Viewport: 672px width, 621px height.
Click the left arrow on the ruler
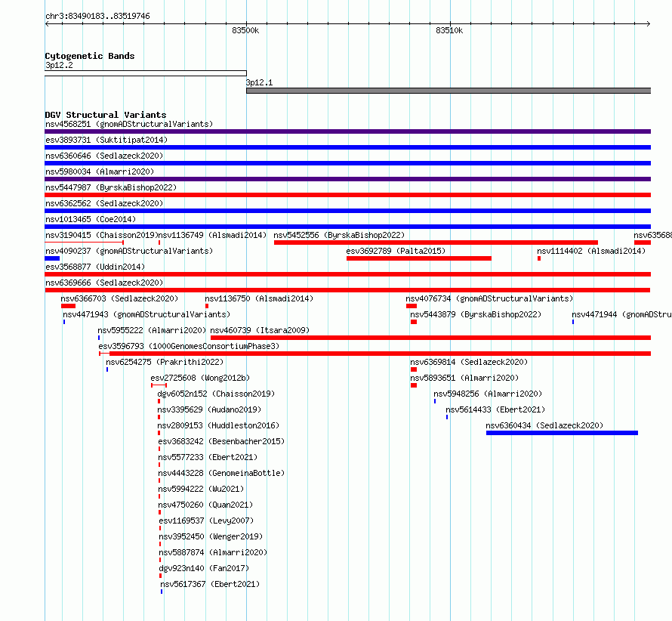tap(47, 24)
